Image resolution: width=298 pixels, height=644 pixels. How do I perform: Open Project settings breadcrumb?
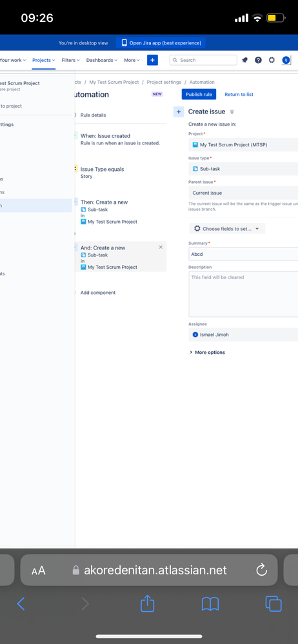pos(164,82)
